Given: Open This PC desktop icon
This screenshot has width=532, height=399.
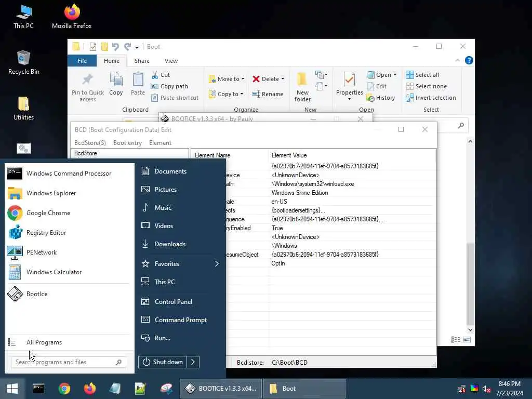Looking at the screenshot, I should [x=23, y=16].
